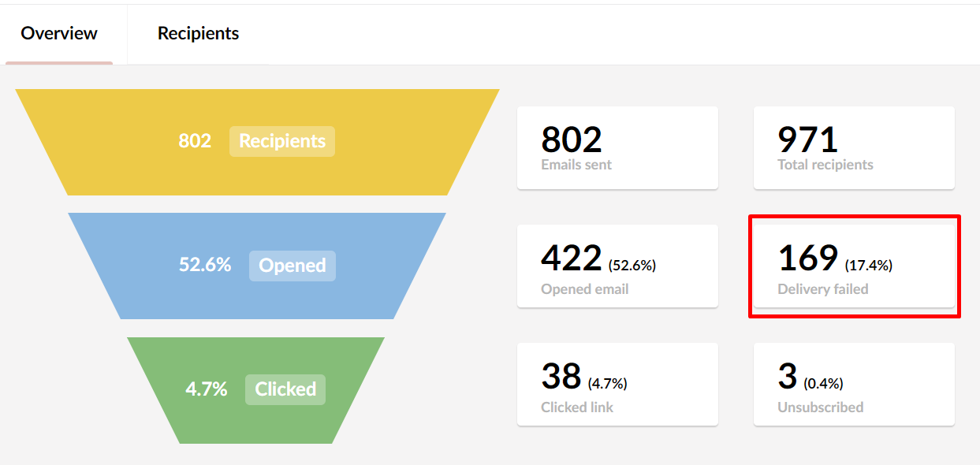Open the Recipients tab
The height and width of the screenshot is (465, 980).
tap(198, 34)
